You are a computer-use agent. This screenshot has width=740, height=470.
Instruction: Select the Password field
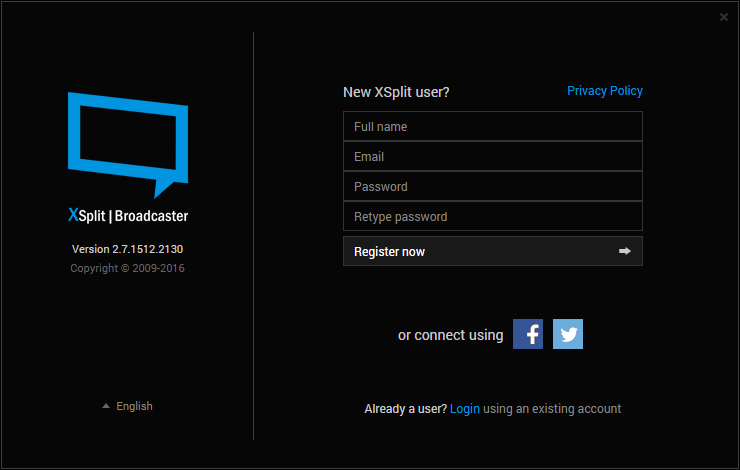[493, 186]
